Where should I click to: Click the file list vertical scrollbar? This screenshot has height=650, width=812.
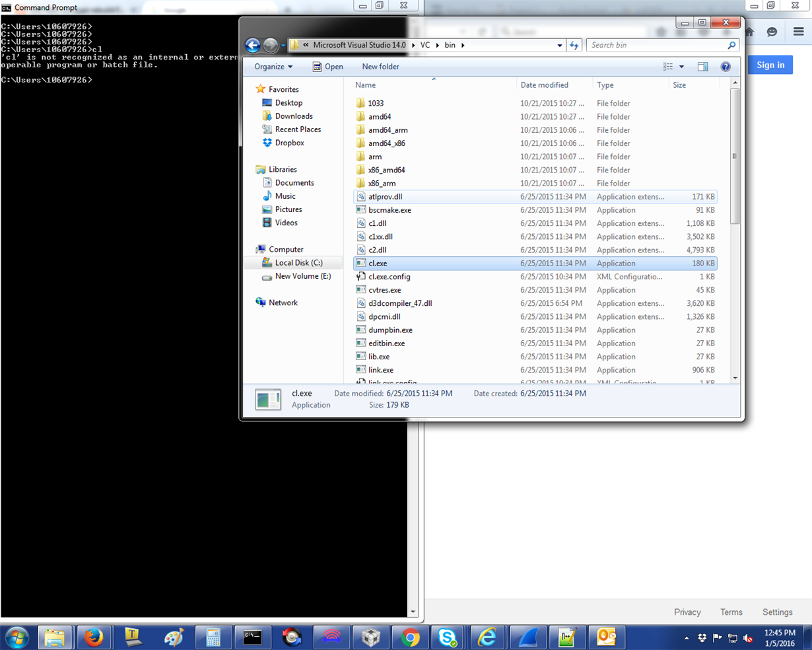coord(735,157)
